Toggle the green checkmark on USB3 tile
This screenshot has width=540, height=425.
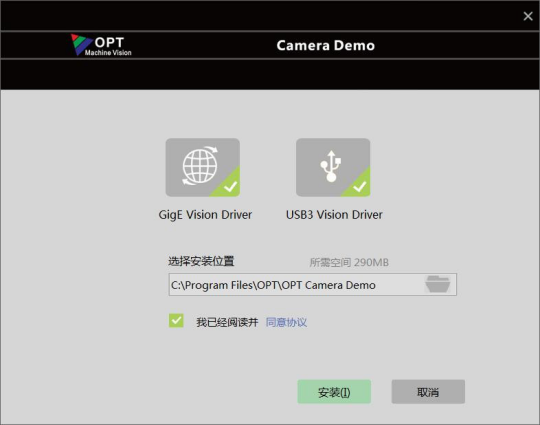pos(360,186)
